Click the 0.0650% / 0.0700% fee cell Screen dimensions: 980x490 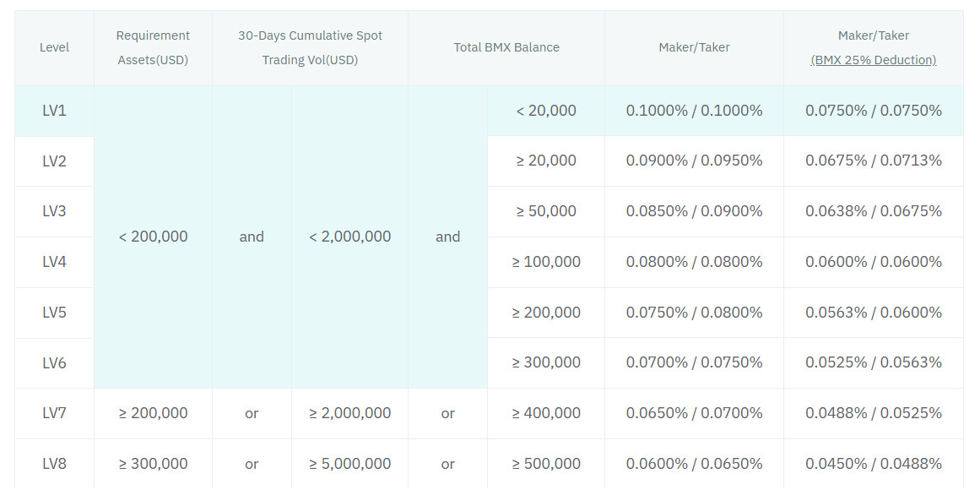694,414
